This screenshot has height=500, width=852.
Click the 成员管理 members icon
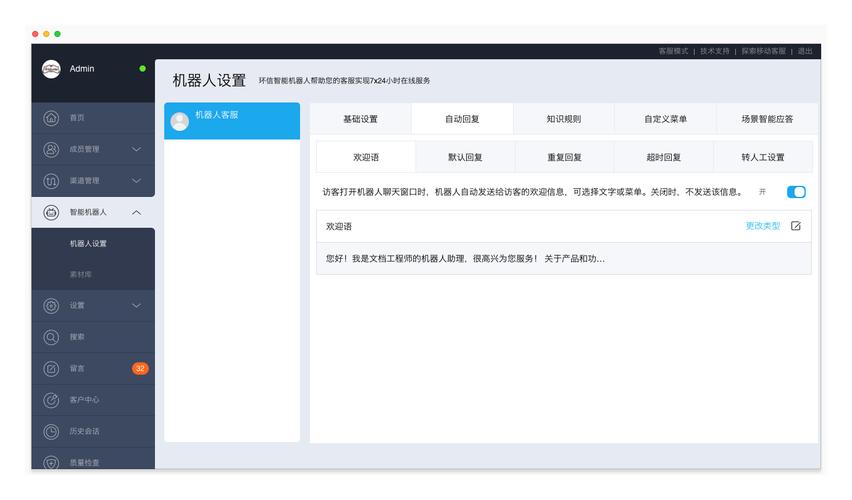pyautogui.click(x=51, y=149)
